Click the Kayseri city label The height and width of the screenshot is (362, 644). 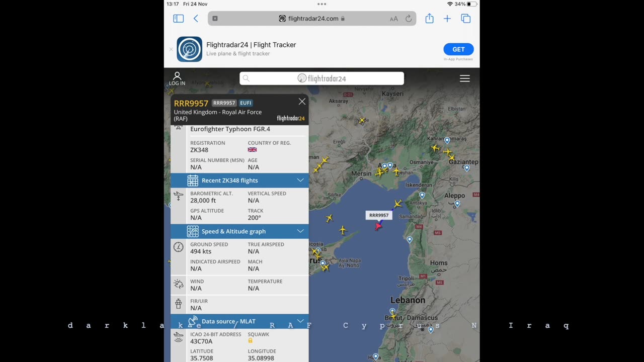pyautogui.click(x=392, y=94)
